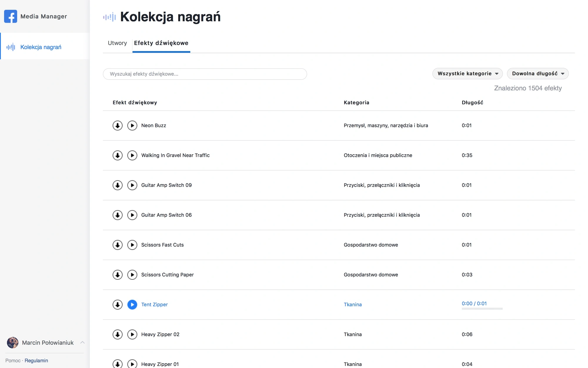Click the Facebook logo icon
The image size is (588, 368).
point(11,16)
